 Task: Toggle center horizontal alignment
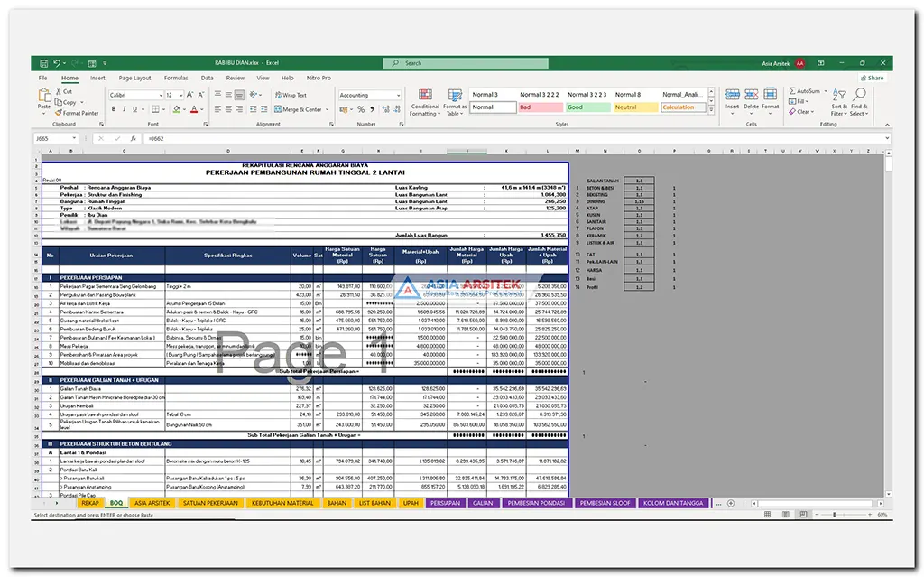(228, 109)
